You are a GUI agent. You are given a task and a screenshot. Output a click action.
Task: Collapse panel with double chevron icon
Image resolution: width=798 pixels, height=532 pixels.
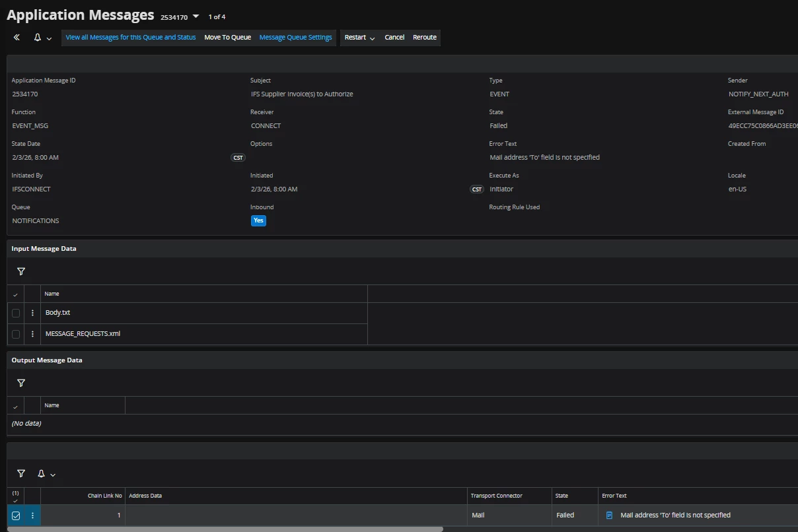click(x=17, y=38)
